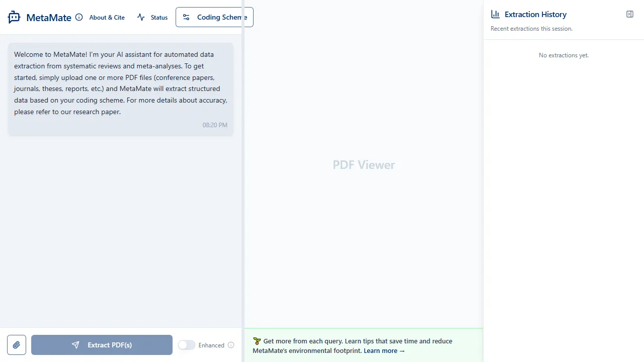The width and height of the screenshot is (644, 362).
Task: Click the info icon beside the MetaMate title
Action: pyautogui.click(x=79, y=17)
